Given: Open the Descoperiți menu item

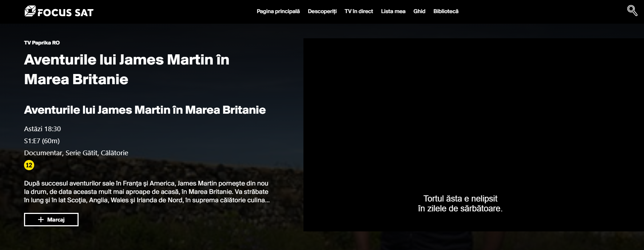Looking at the screenshot, I should pos(322,11).
